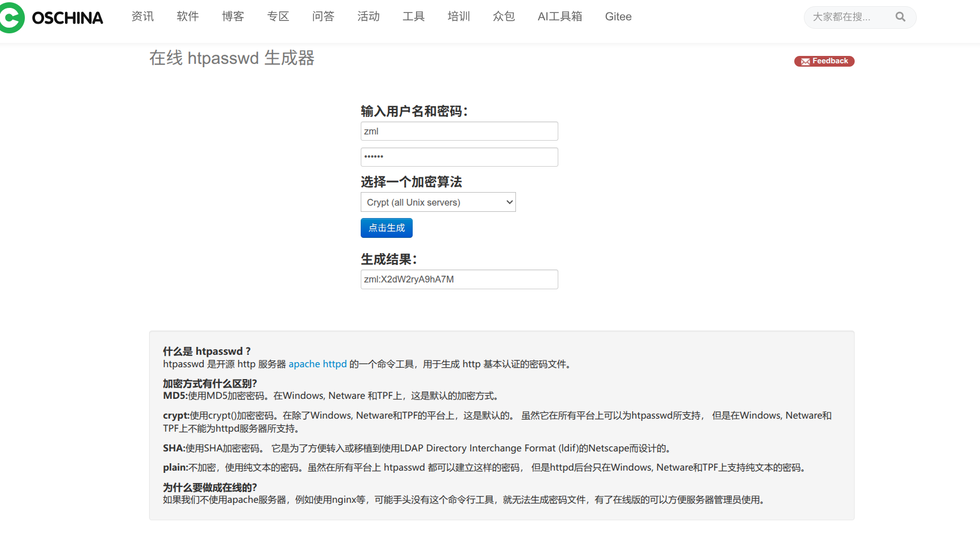Open the 资讯 menu item
The image size is (980, 535).
coord(142,17)
